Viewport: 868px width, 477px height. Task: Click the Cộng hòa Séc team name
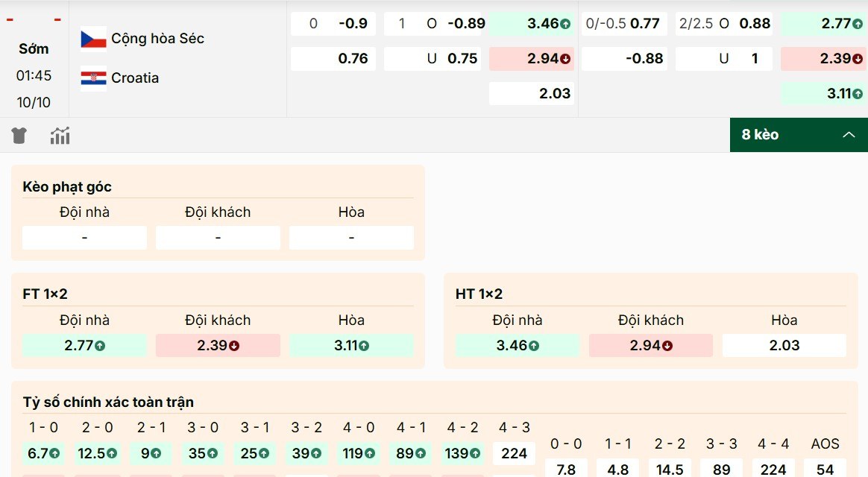pos(157,38)
